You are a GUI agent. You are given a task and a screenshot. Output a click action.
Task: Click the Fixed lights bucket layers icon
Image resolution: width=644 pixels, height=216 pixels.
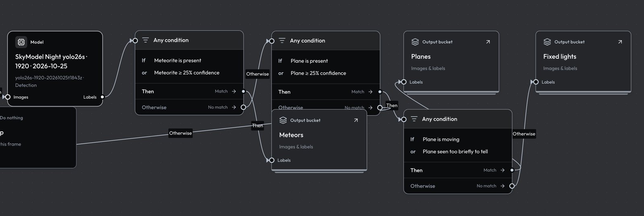click(x=547, y=42)
